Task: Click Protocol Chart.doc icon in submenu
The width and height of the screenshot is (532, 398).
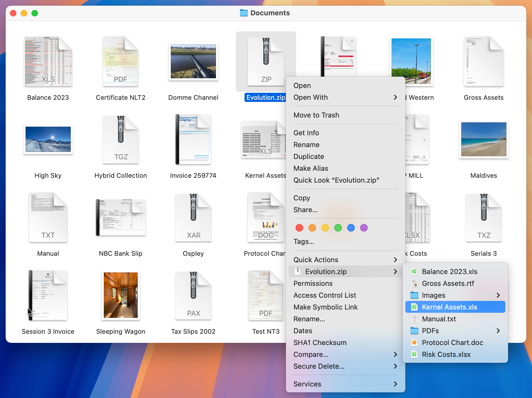Action: pyautogui.click(x=414, y=343)
